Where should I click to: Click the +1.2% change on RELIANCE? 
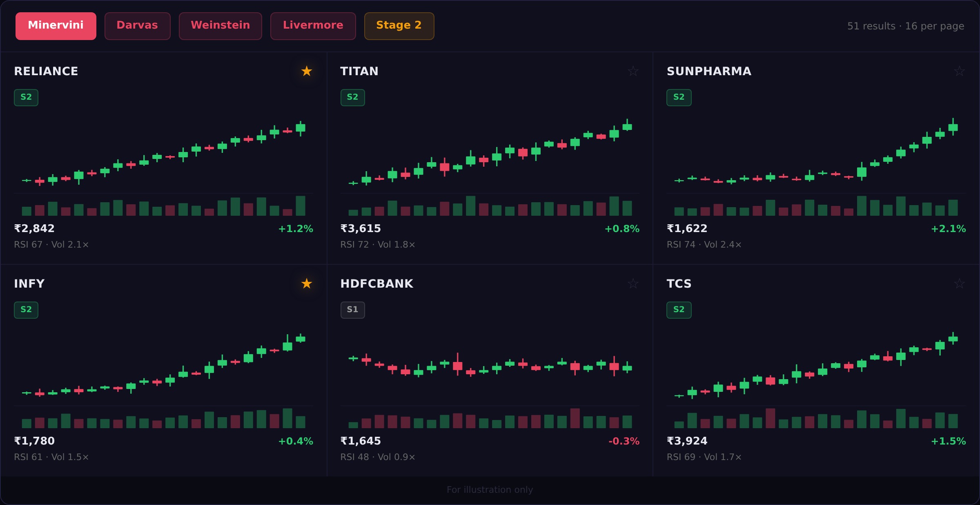[x=296, y=229]
